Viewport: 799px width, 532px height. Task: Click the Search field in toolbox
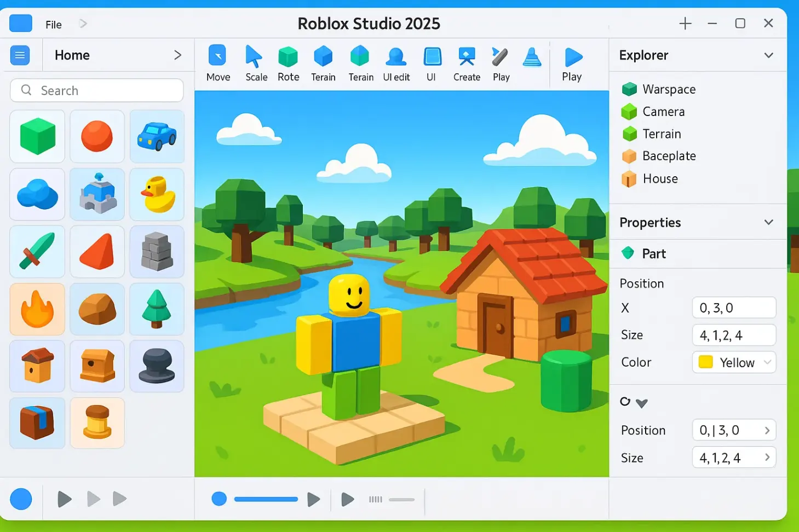[x=96, y=90]
